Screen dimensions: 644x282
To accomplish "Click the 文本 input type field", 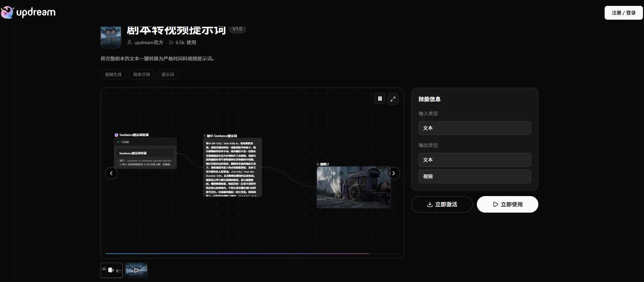I will point(474,128).
